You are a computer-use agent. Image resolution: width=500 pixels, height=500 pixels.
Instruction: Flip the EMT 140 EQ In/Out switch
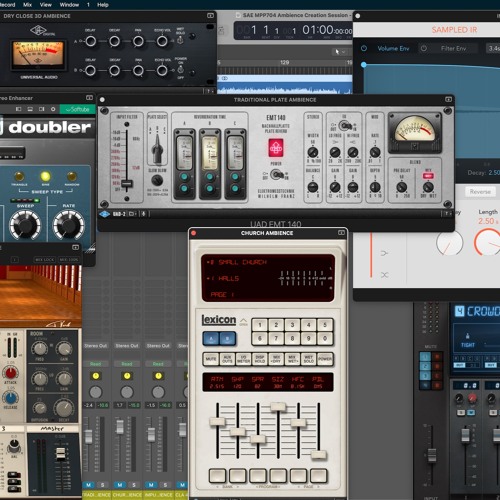(345, 126)
